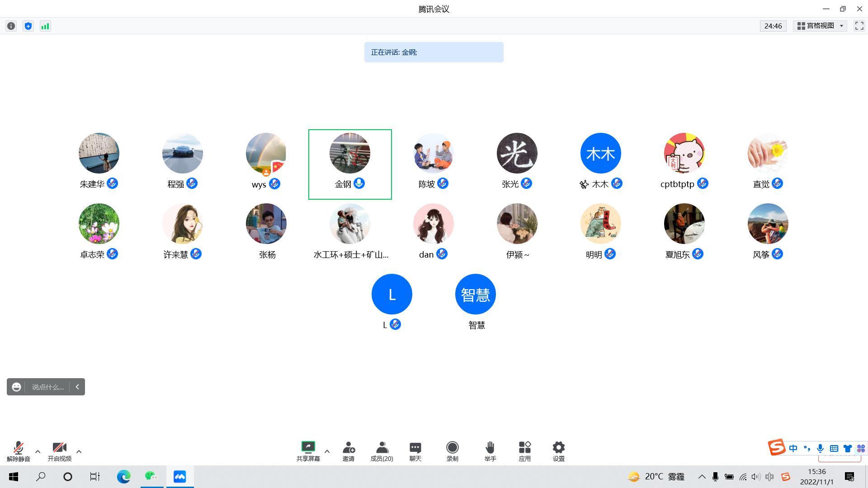Click dan's muted microphone icon
Image resolution: width=868 pixels, height=488 pixels.
[x=442, y=254]
